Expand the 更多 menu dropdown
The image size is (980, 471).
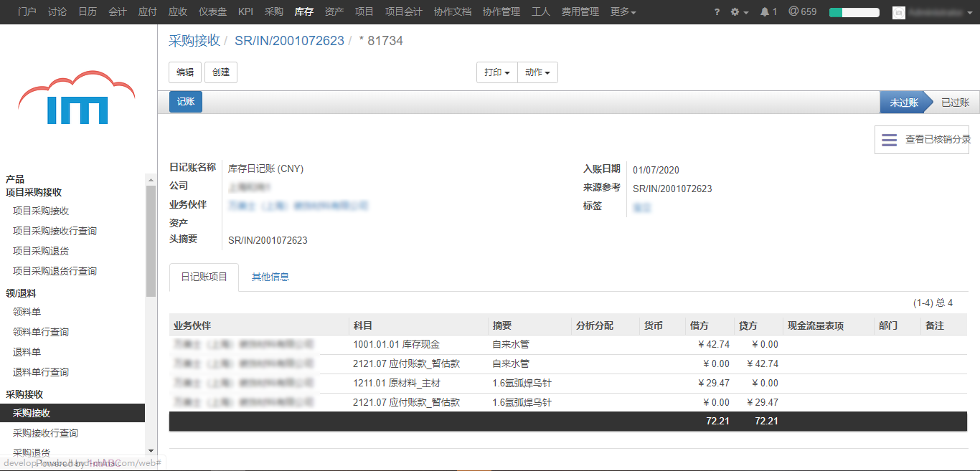tap(623, 12)
